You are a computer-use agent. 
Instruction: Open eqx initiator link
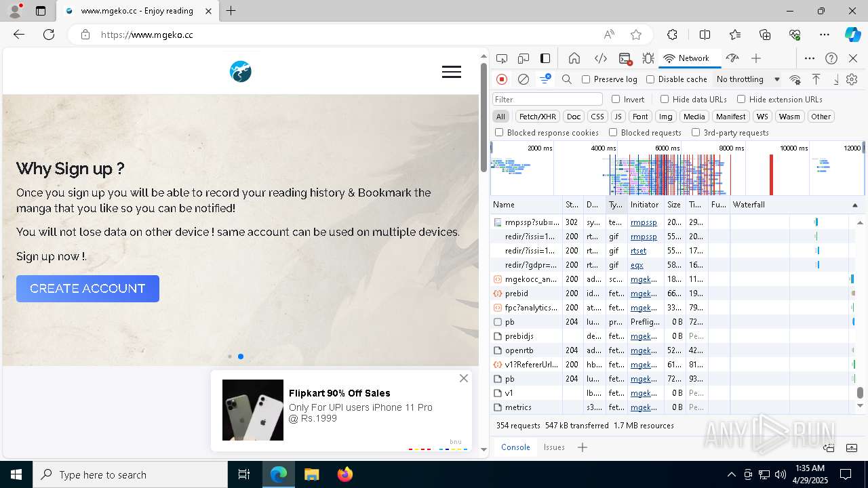637,265
